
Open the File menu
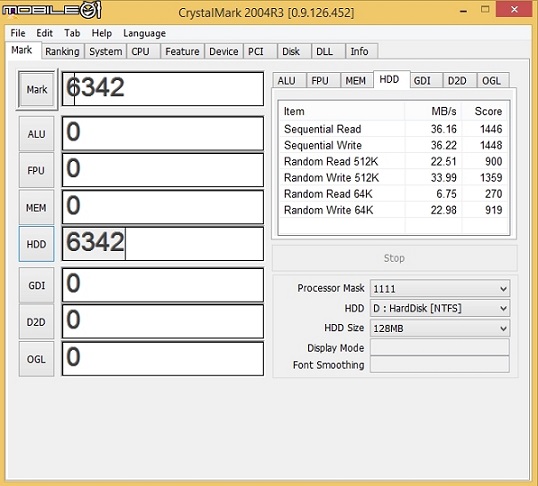18,33
